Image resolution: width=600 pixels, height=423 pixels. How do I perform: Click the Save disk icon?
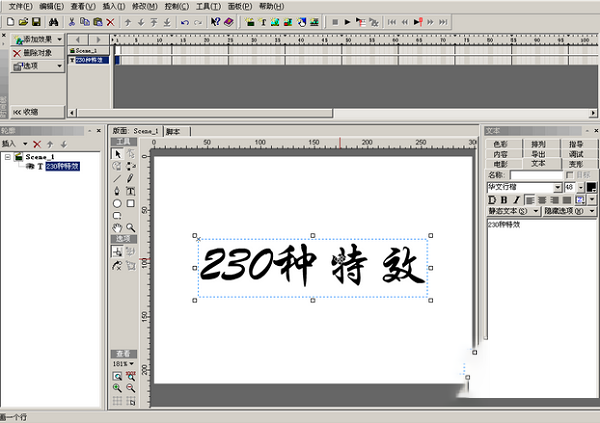(36, 22)
